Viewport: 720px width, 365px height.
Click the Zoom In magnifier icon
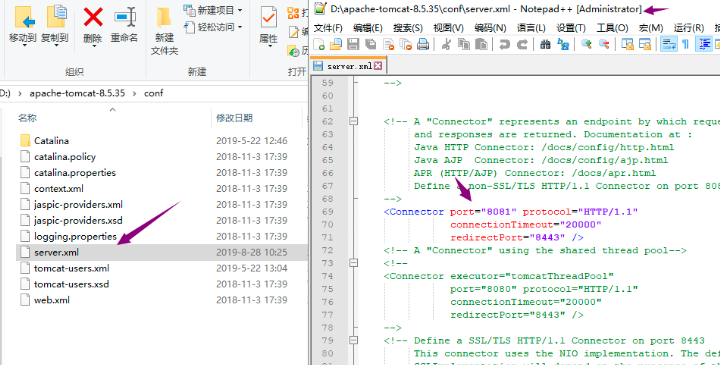point(586,44)
